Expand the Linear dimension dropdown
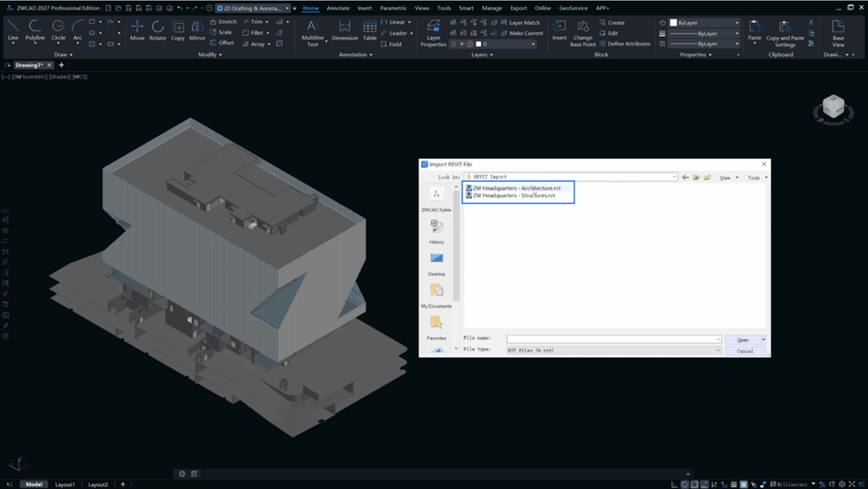The height and width of the screenshot is (489, 868). tap(409, 22)
